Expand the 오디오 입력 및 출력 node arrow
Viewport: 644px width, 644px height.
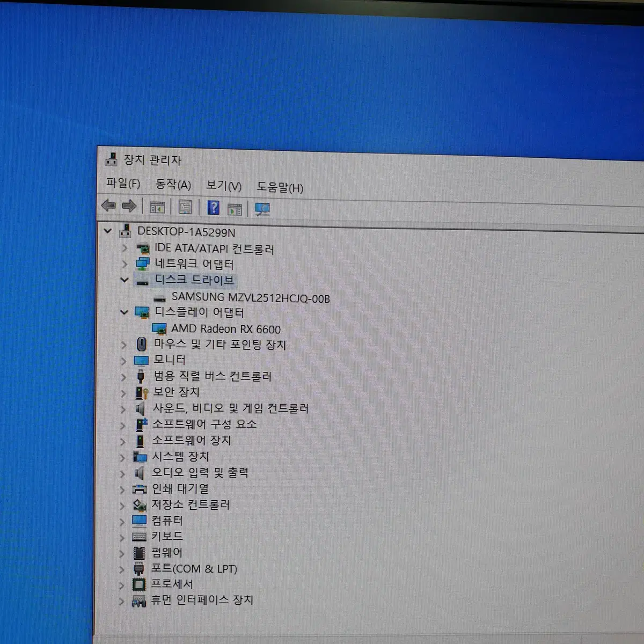(x=122, y=473)
